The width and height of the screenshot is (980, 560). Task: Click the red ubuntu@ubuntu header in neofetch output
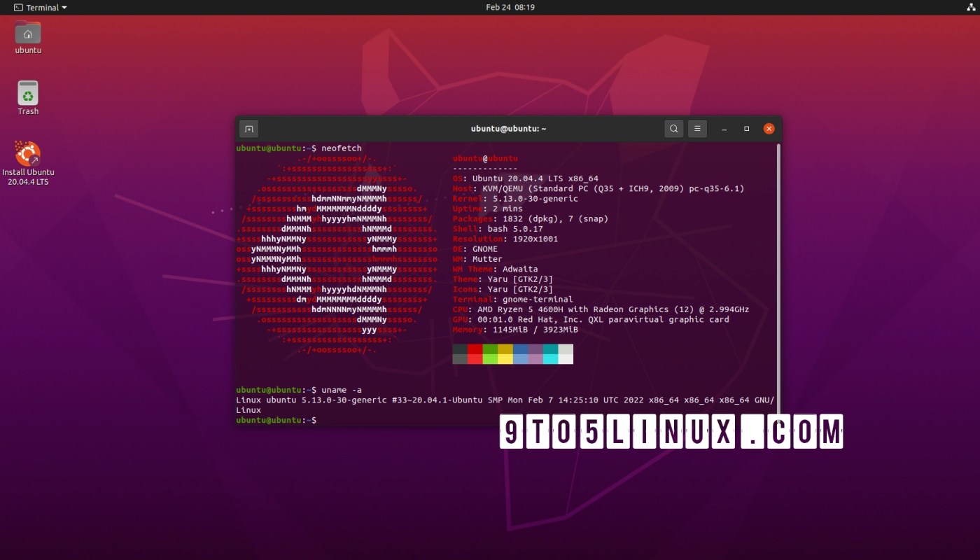point(485,158)
